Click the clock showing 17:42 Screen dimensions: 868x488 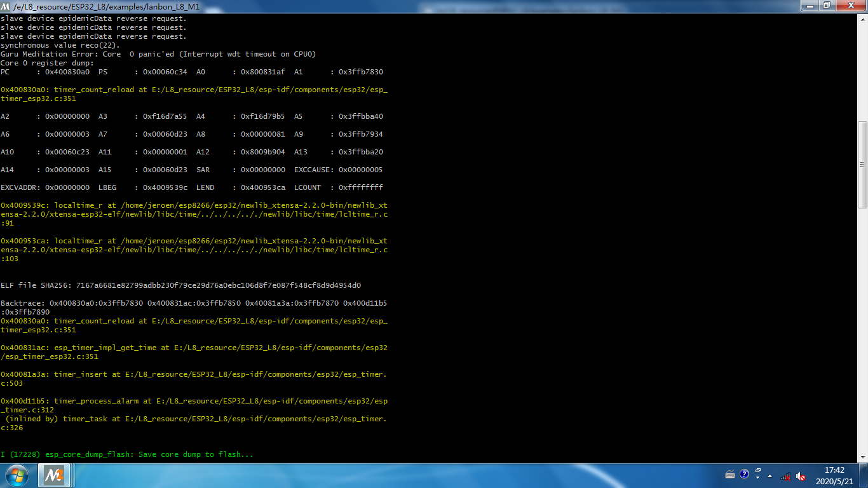835,470
